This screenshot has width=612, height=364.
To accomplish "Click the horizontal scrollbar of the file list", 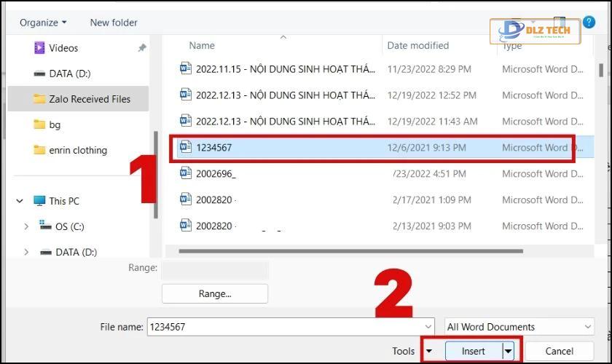I will coord(351,251).
